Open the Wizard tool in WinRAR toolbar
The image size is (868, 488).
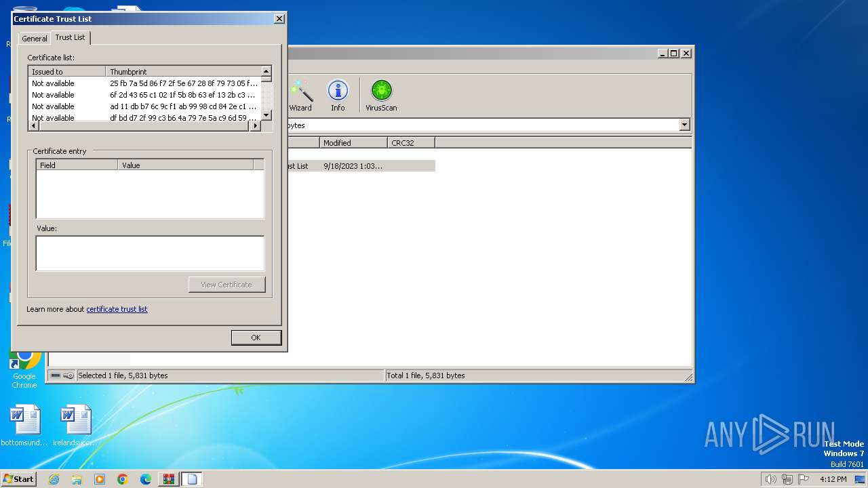tap(300, 96)
